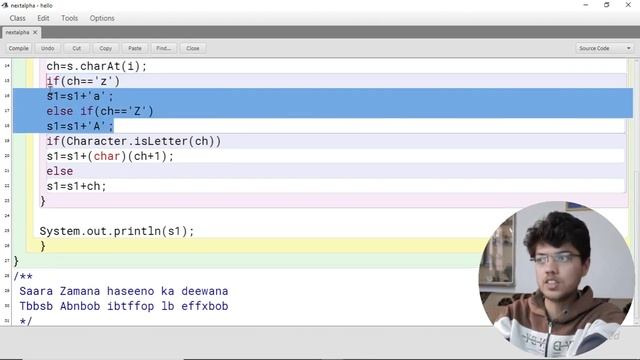This screenshot has width=640, height=360.
Task: Click the closing brace on line 27
Action: pyautogui.click(x=16, y=261)
